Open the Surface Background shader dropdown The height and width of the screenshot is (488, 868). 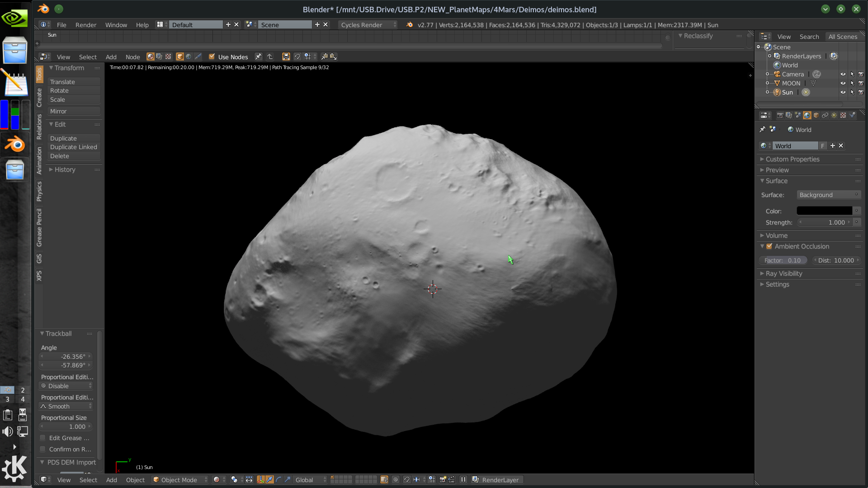click(x=829, y=195)
